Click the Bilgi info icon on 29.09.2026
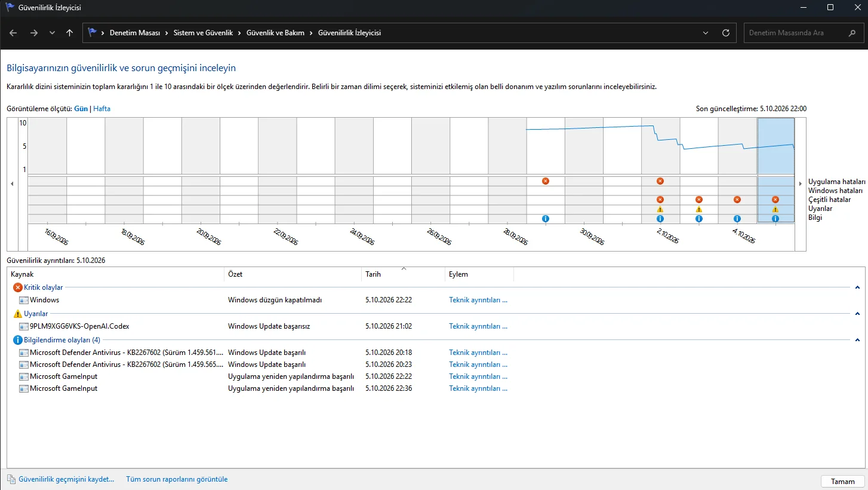Image resolution: width=868 pixels, height=490 pixels. [x=546, y=219]
